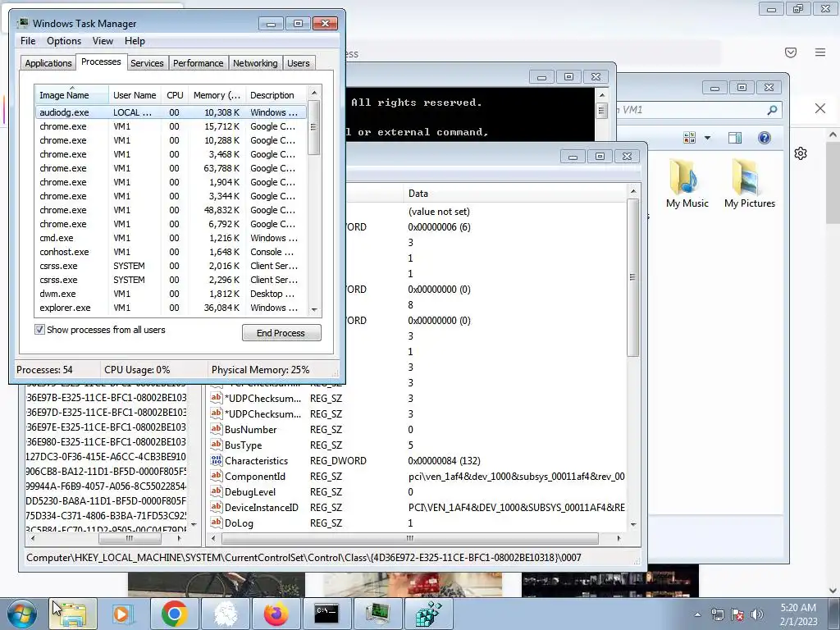Viewport: 840px width, 630px height.
Task: Open Explorer's help question mark icon
Action: [765, 138]
